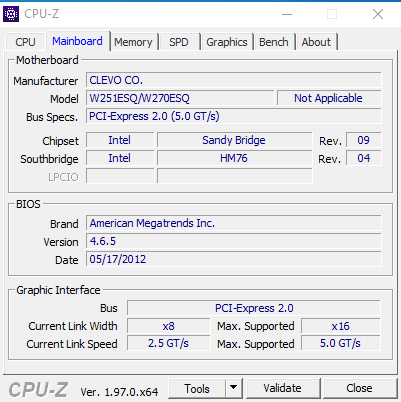
Task: Click the Manufacturer field CLEVO CO.
Action: pyautogui.click(x=234, y=80)
